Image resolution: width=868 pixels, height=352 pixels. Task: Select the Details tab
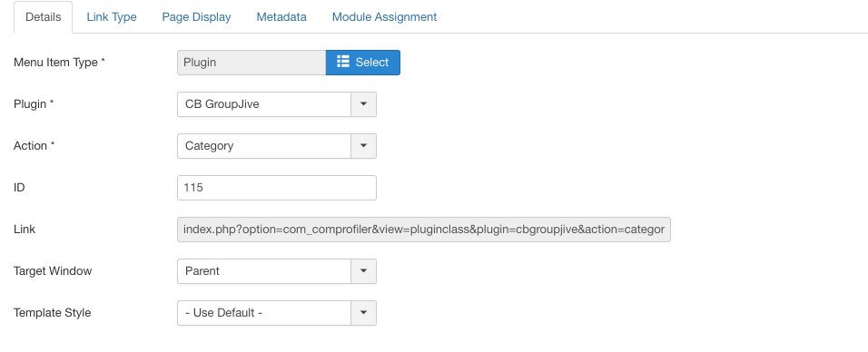[44, 17]
